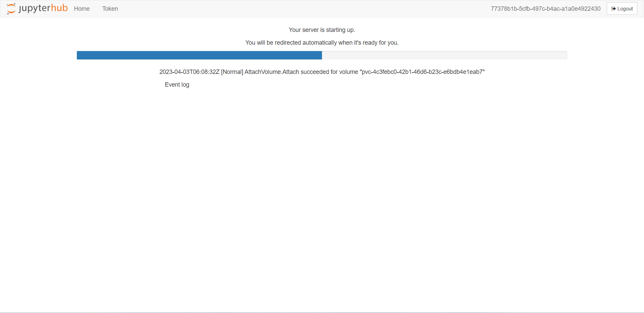Click the blue filled portion of progress bar
The width and height of the screenshot is (644, 313).
pos(199,55)
